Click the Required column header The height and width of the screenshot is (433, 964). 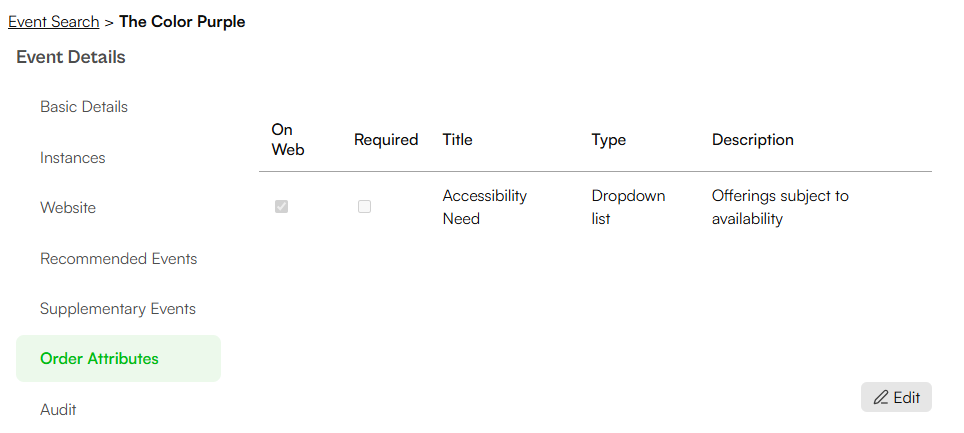point(386,140)
